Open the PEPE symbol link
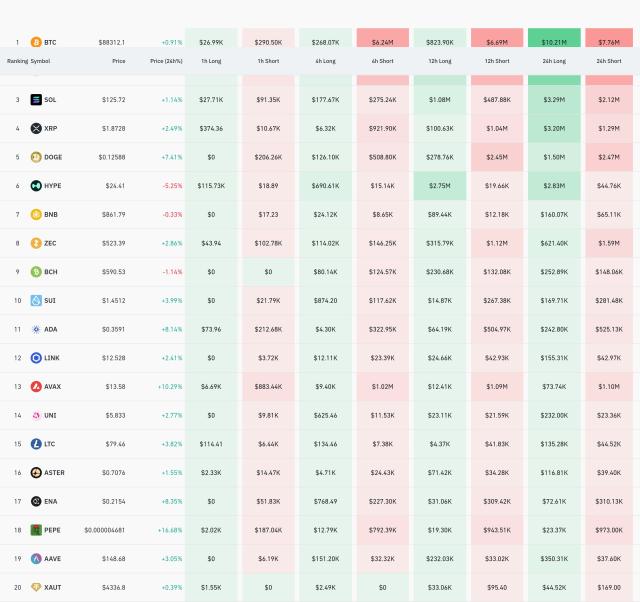 (52, 530)
